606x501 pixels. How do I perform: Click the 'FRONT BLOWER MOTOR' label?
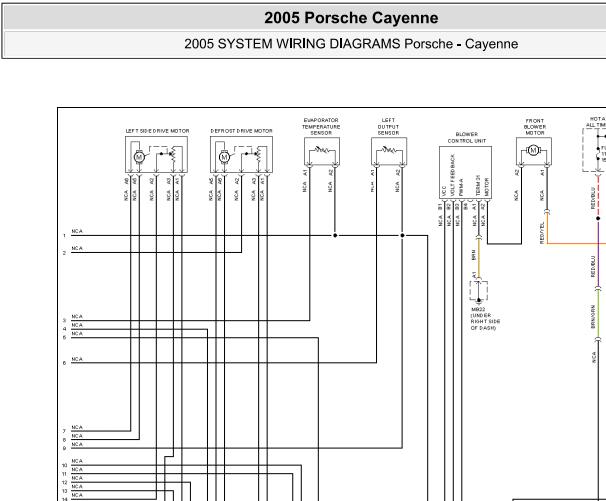coord(535,127)
